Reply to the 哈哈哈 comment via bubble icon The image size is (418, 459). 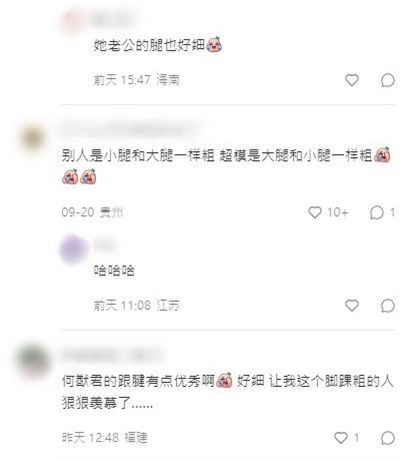click(x=388, y=305)
